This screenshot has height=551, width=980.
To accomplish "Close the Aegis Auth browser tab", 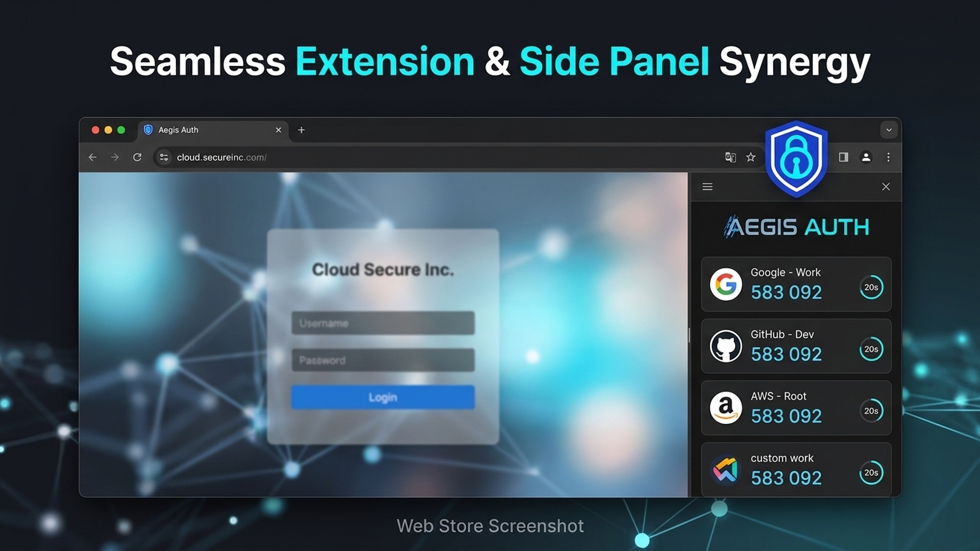I will click(279, 130).
